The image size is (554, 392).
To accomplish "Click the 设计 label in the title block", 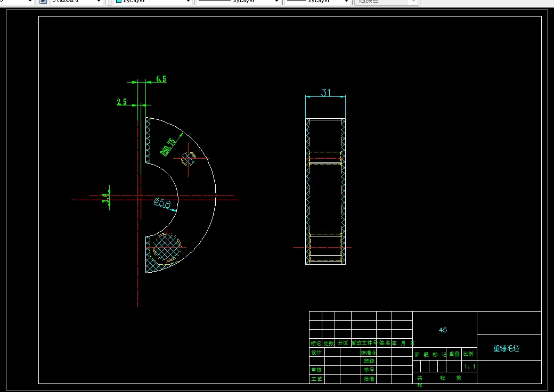I will (x=316, y=353).
